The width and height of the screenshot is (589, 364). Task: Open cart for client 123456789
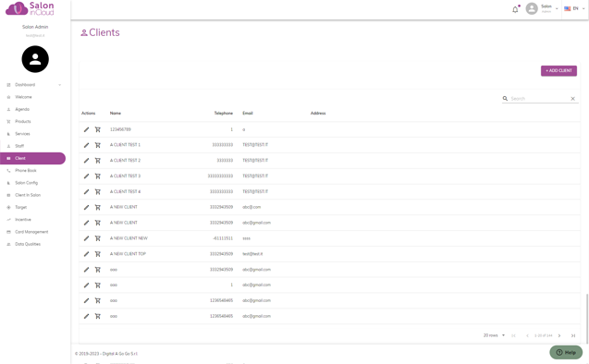click(x=98, y=129)
